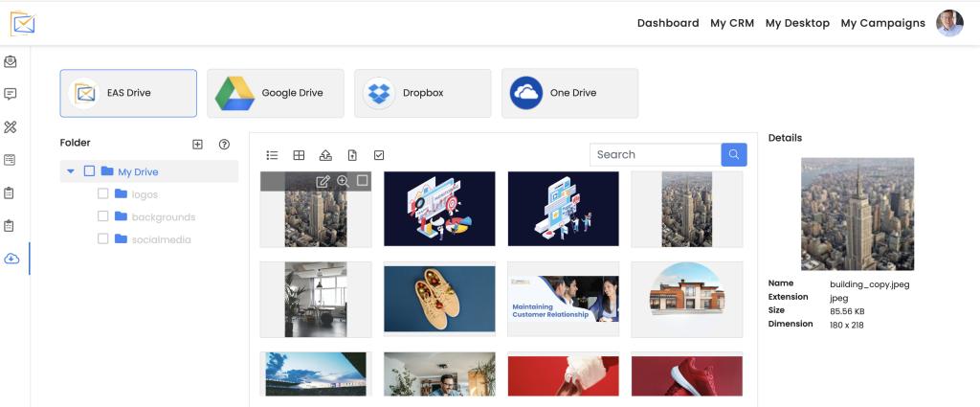Open the cloud drive icon in left sidebar
Image resolution: width=980 pixels, height=407 pixels.
tap(11, 259)
